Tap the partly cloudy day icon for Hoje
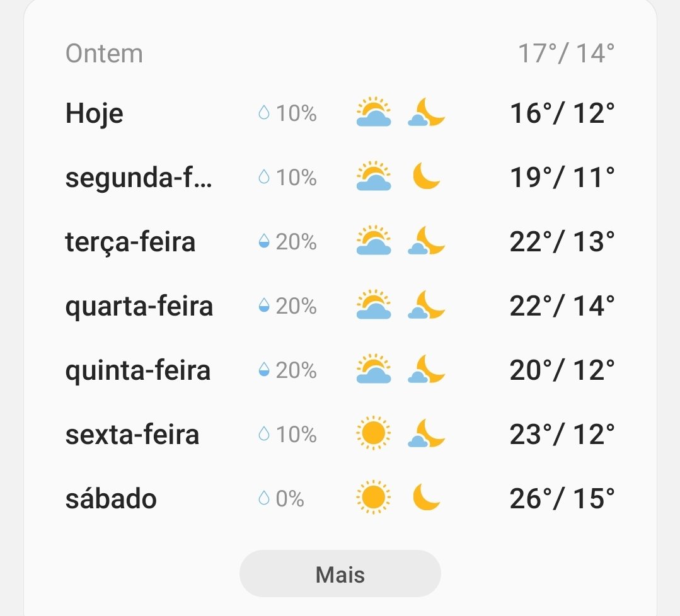 (x=373, y=112)
